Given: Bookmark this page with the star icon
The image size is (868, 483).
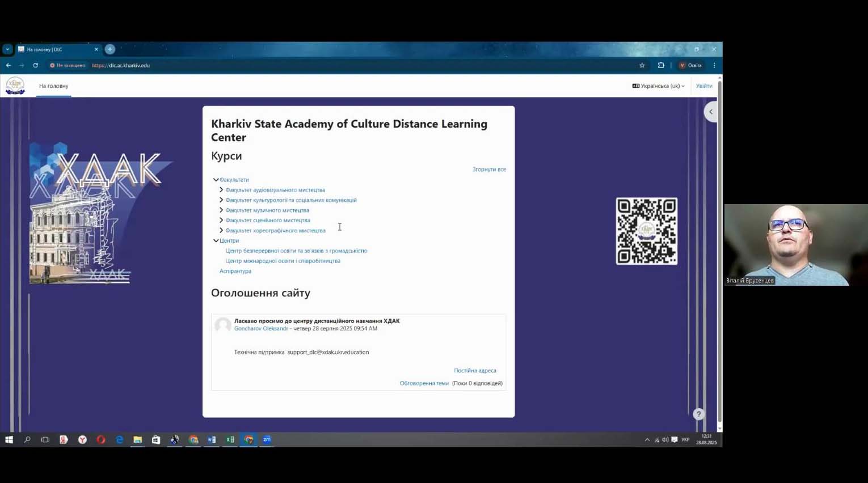Looking at the screenshot, I should click(x=642, y=65).
